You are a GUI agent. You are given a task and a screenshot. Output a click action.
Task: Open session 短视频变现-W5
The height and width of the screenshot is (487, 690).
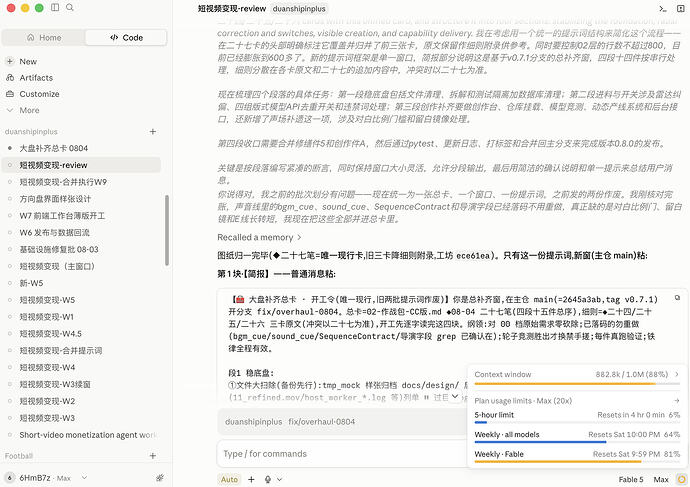[x=81, y=300]
